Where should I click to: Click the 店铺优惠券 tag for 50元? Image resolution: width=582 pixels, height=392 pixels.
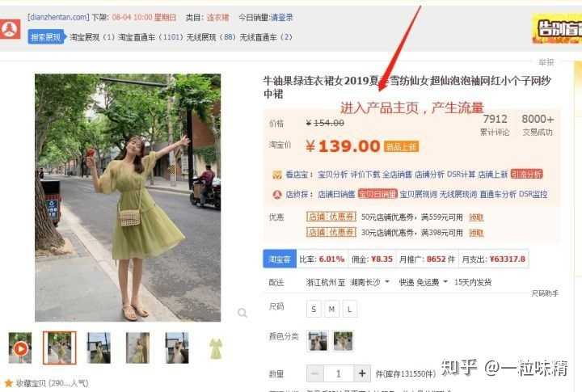[x=331, y=217]
